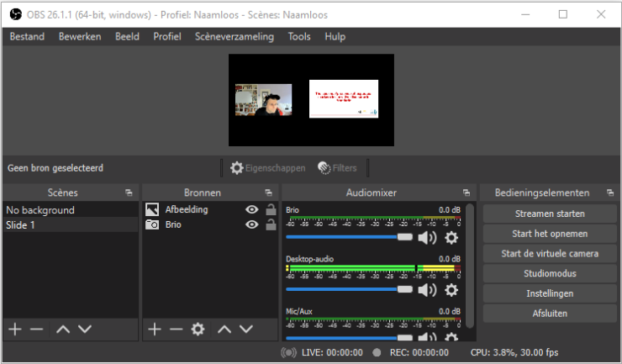The width and height of the screenshot is (622, 364).
Task: Open the Profiel menu
Action: point(167,36)
